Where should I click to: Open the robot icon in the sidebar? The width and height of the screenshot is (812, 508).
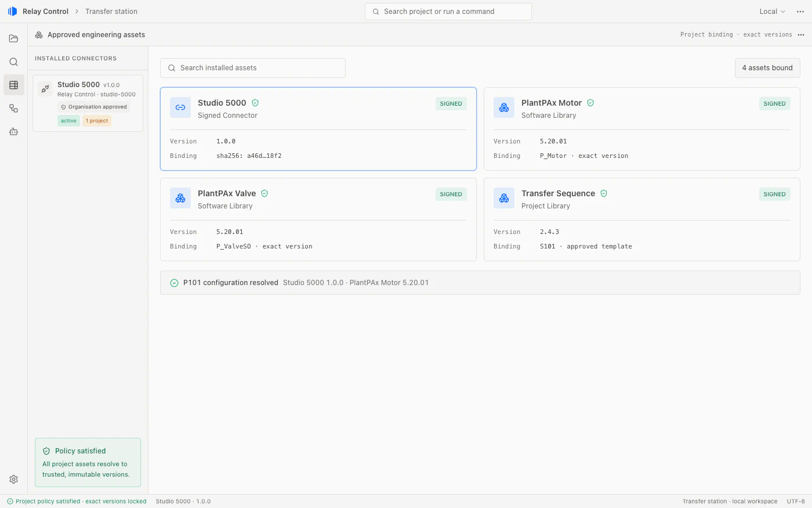[x=14, y=132]
